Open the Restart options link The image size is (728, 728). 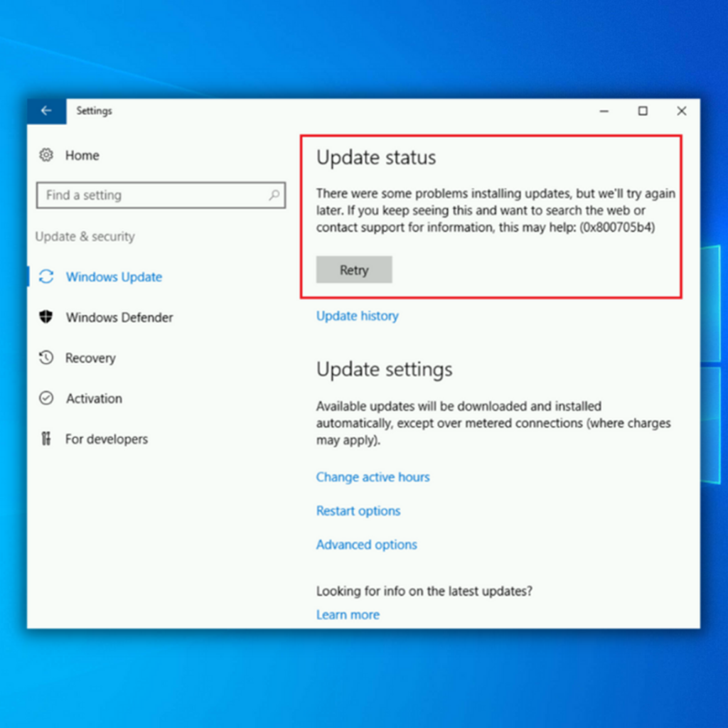click(x=358, y=511)
